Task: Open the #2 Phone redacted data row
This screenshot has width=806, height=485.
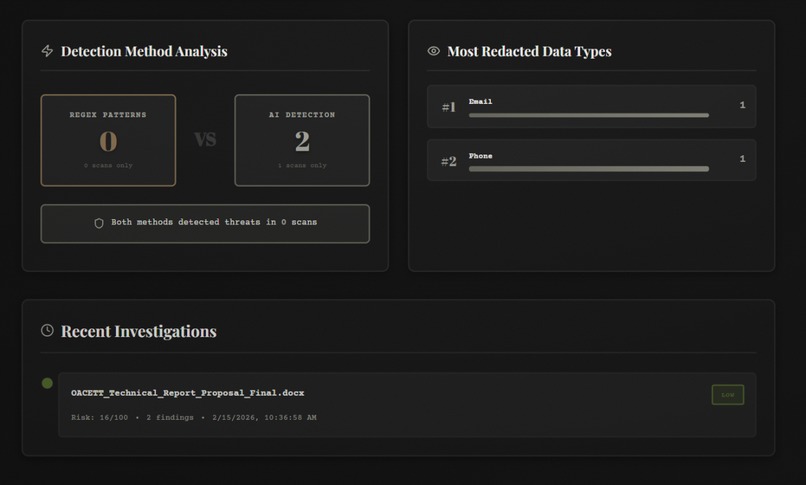Action: click(x=592, y=160)
